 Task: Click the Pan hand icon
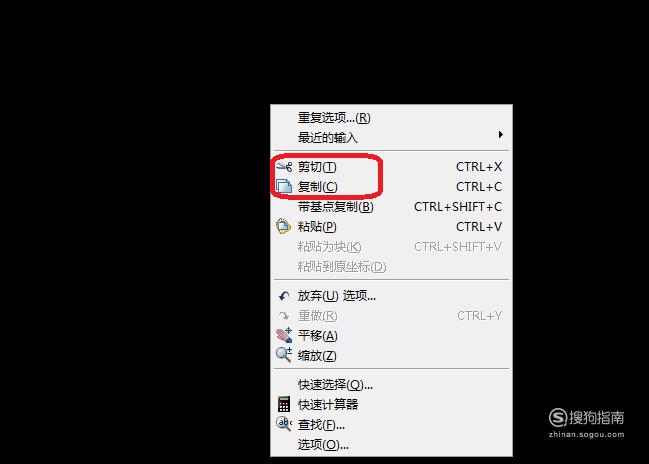284,335
